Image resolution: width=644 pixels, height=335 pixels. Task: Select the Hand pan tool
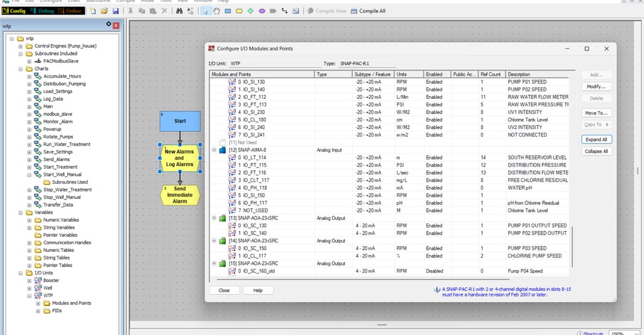(216, 11)
